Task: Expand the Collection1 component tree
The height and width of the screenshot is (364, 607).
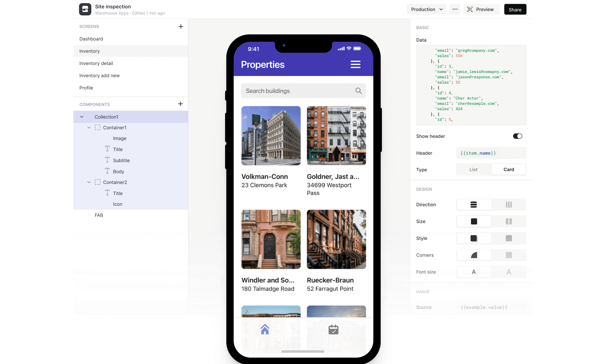Action: [82, 117]
